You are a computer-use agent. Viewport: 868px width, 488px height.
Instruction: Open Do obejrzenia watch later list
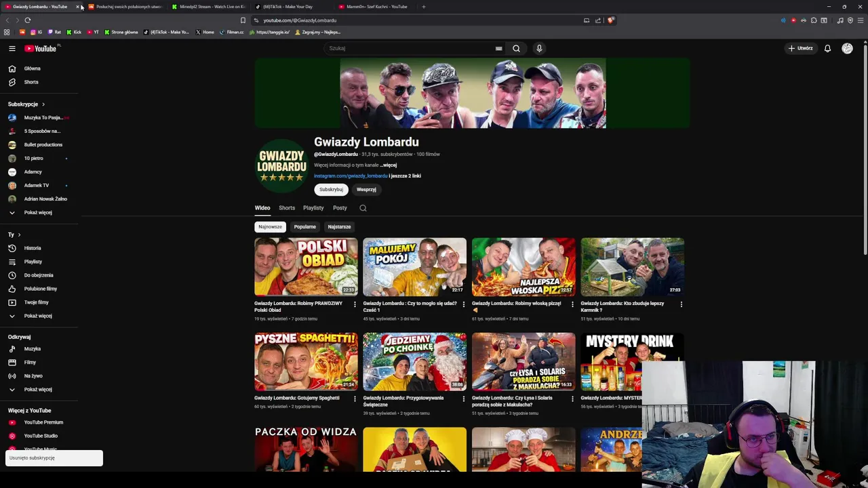(38, 275)
